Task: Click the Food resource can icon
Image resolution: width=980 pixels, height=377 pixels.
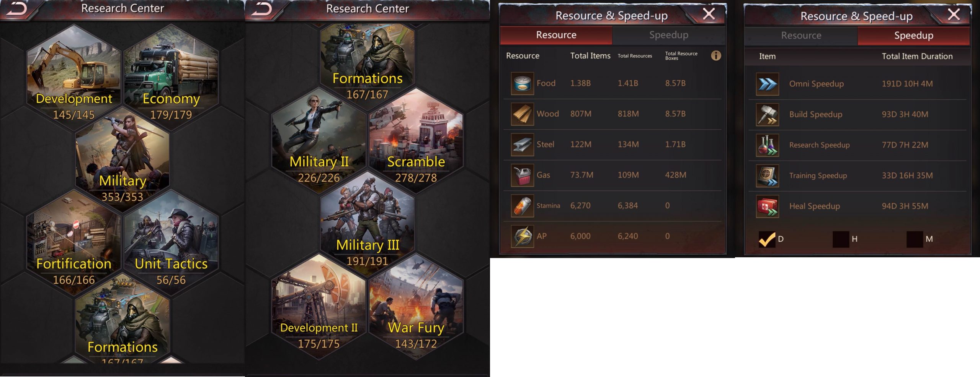Action: tap(522, 83)
